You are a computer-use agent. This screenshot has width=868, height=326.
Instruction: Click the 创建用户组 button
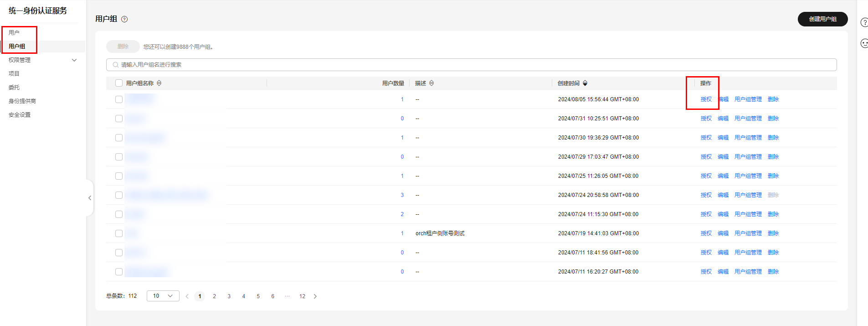[823, 19]
